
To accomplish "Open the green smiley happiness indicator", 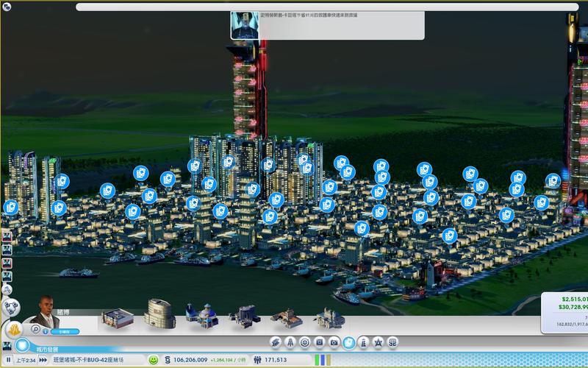I will [x=153, y=360].
